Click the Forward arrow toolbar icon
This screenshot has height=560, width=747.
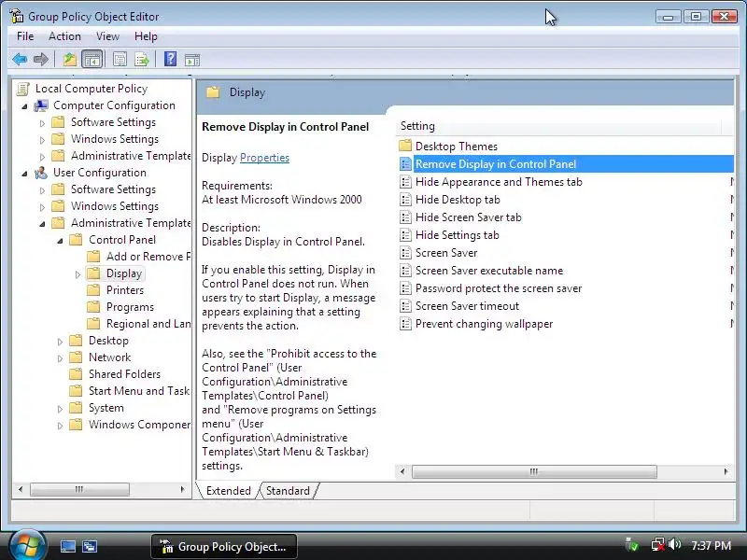click(41, 60)
